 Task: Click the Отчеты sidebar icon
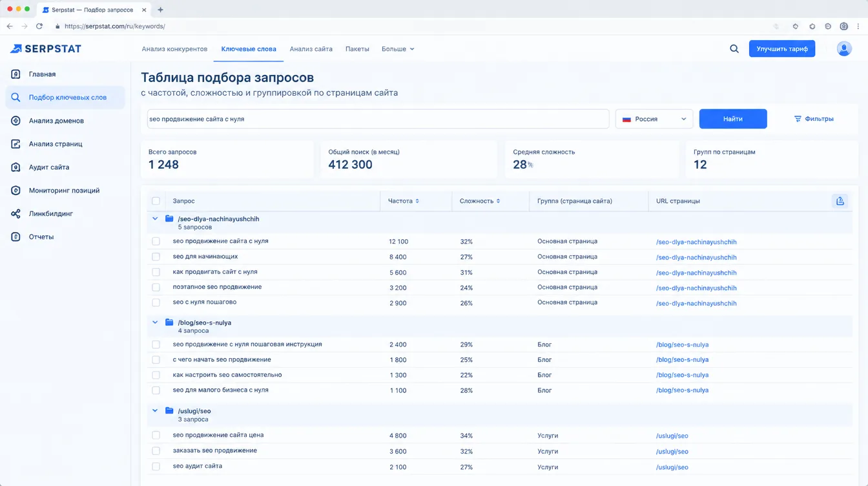click(15, 237)
